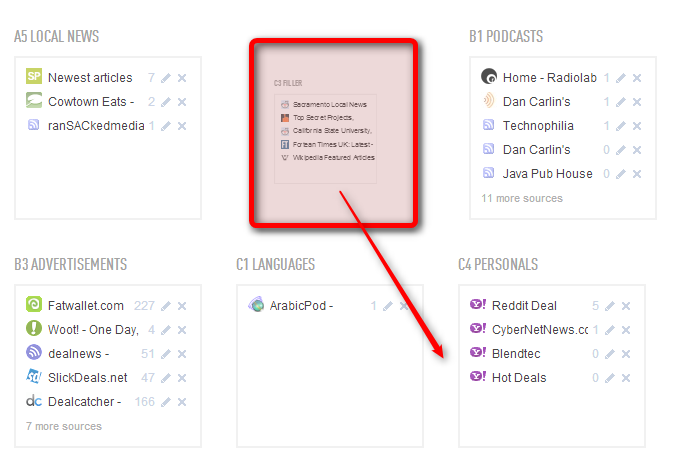
Task: Click Wikipedia Featured Articles in C3 FILLER card
Action: pos(334,158)
